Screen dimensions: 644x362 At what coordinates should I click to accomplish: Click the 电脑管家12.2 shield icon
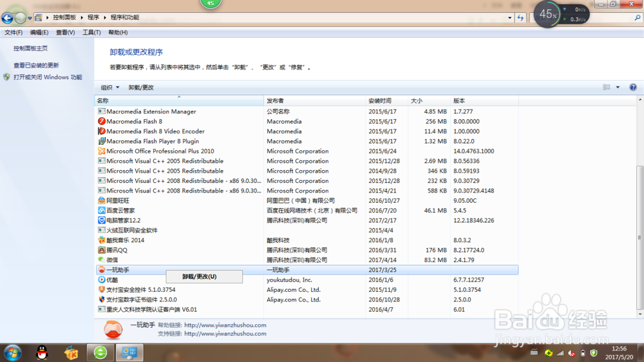tap(102, 220)
